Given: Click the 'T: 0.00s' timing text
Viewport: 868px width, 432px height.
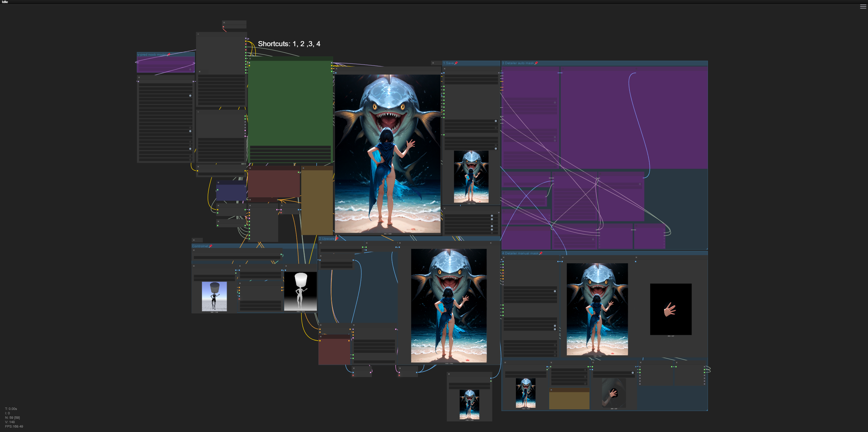Looking at the screenshot, I should 11,409.
